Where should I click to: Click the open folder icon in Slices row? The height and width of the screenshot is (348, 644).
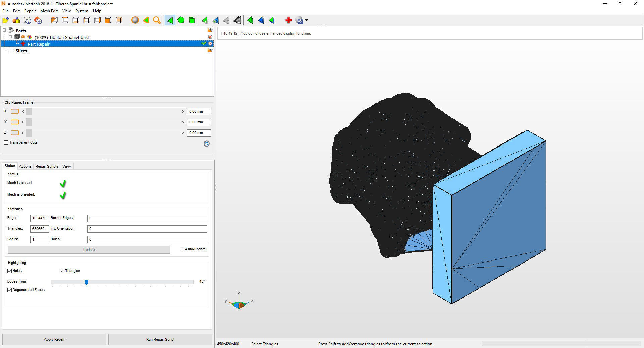pos(210,50)
